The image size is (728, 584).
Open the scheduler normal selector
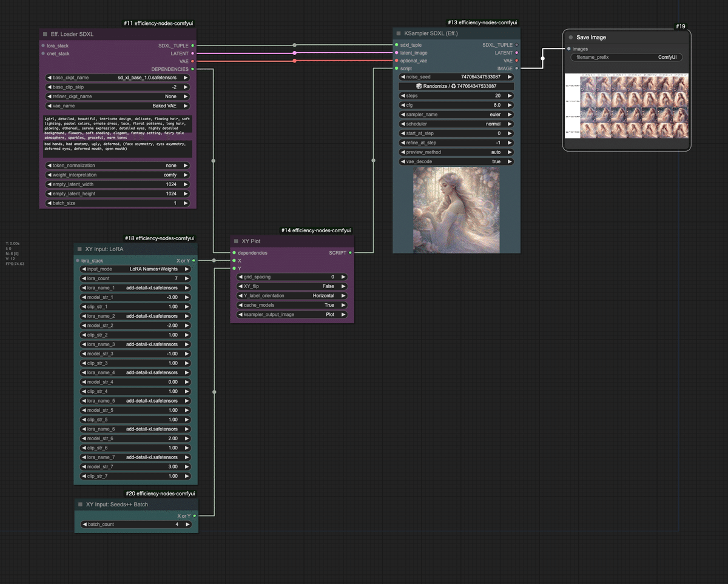pos(456,124)
